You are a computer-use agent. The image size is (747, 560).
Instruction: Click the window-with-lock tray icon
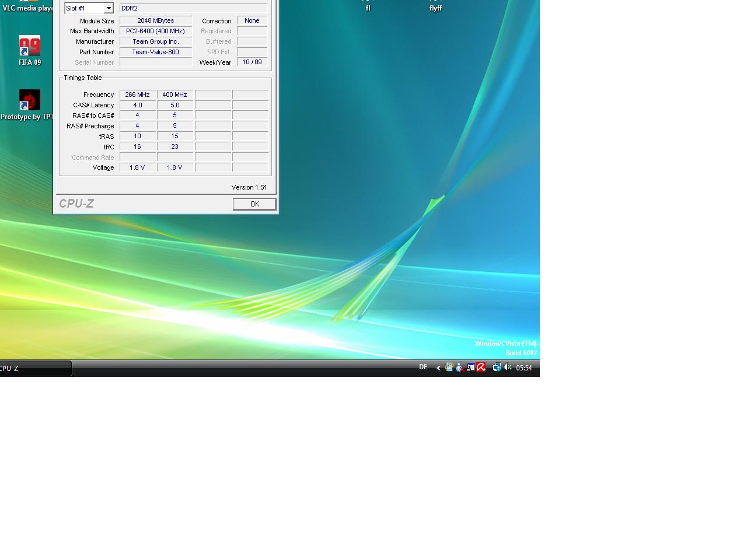[x=470, y=367]
